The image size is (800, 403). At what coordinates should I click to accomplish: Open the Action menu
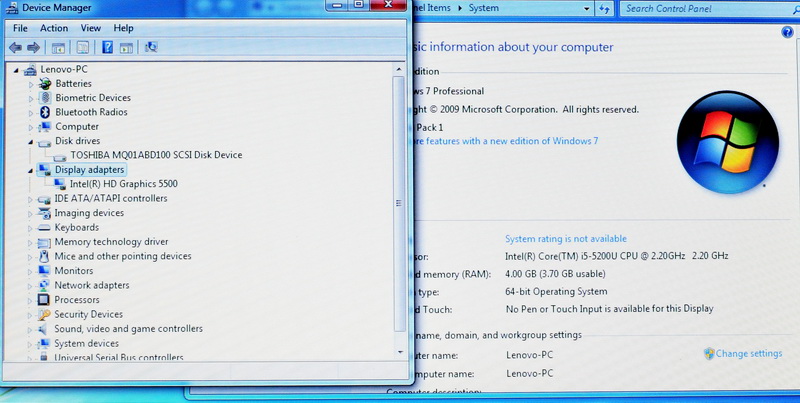point(54,28)
